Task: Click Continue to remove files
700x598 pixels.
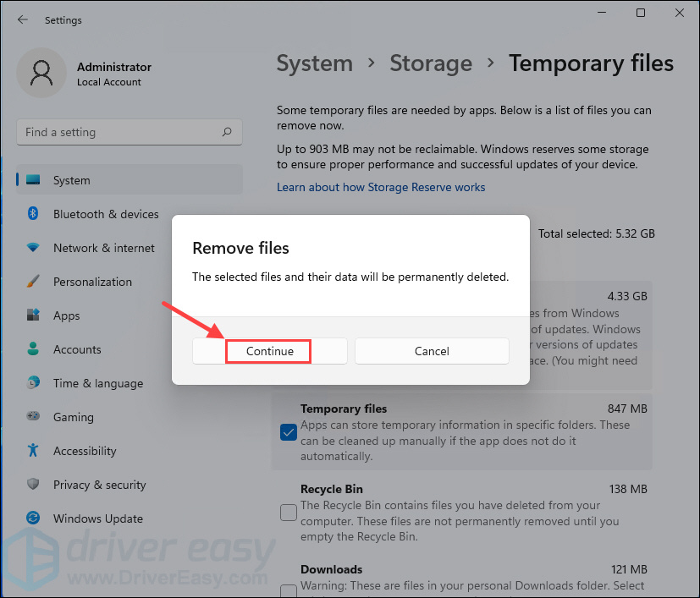Action: coord(270,351)
